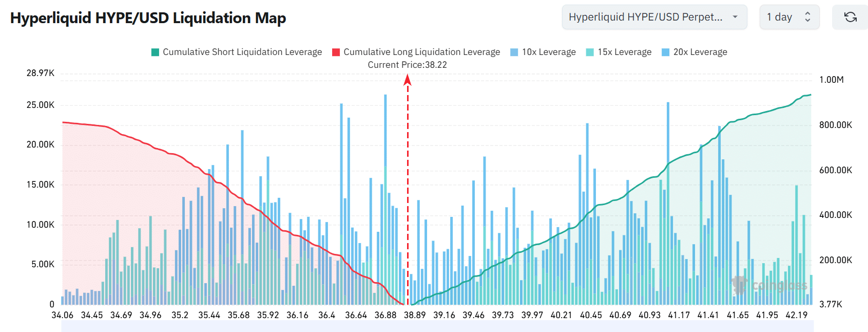Click the 20x Leverage legend color square
Viewport: 868px width, 332px height.
[666, 52]
